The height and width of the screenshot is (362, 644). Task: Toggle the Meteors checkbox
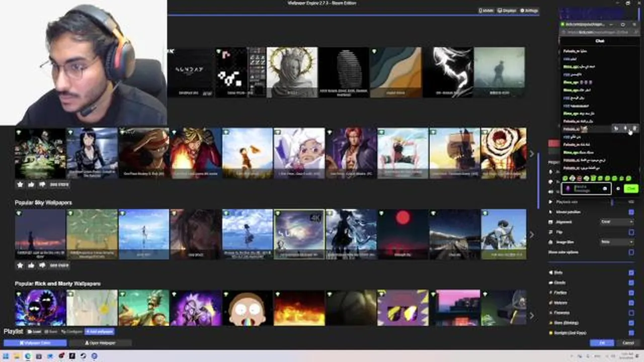[631, 303]
